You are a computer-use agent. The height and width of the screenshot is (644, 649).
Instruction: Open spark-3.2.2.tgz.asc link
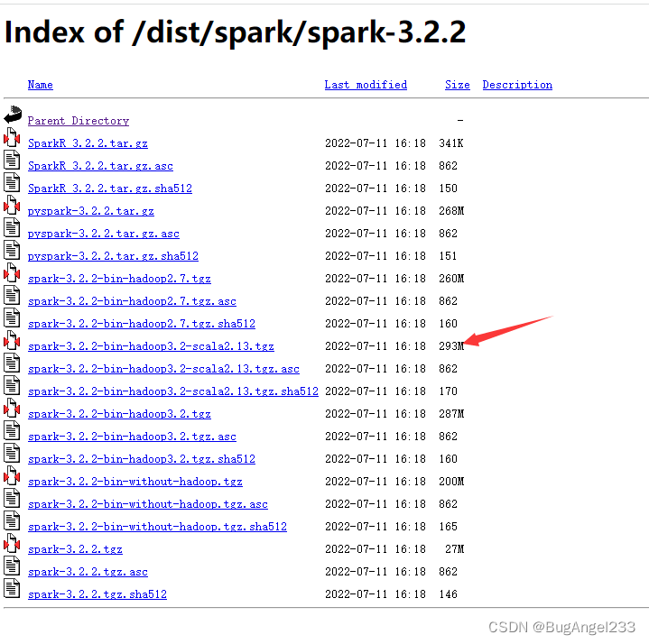pos(88,572)
